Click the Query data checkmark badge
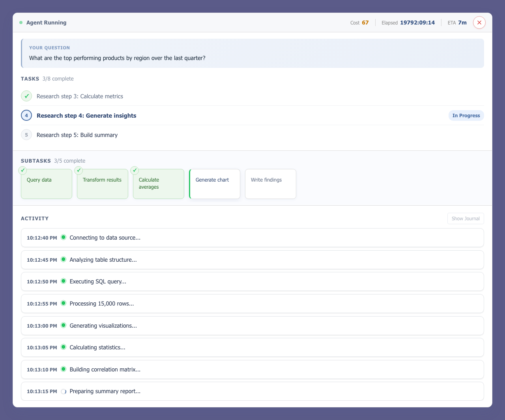 point(23,170)
